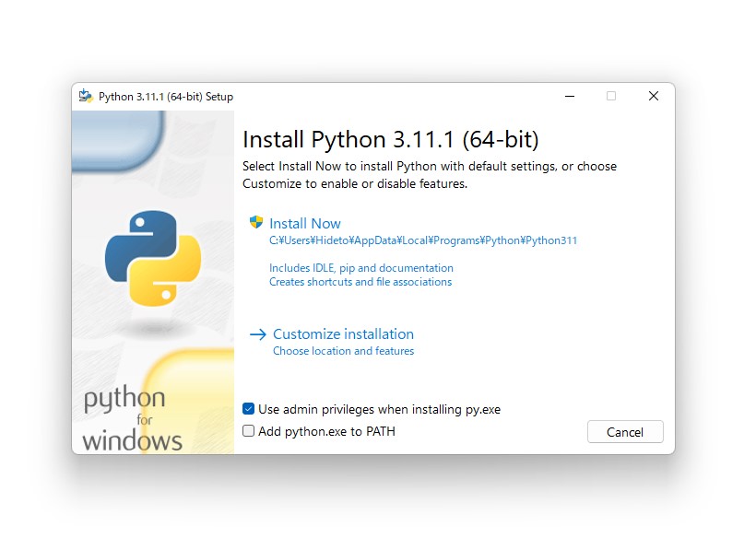Click the instruction text about default settings
The height and width of the screenshot is (538, 756).
coord(429,174)
